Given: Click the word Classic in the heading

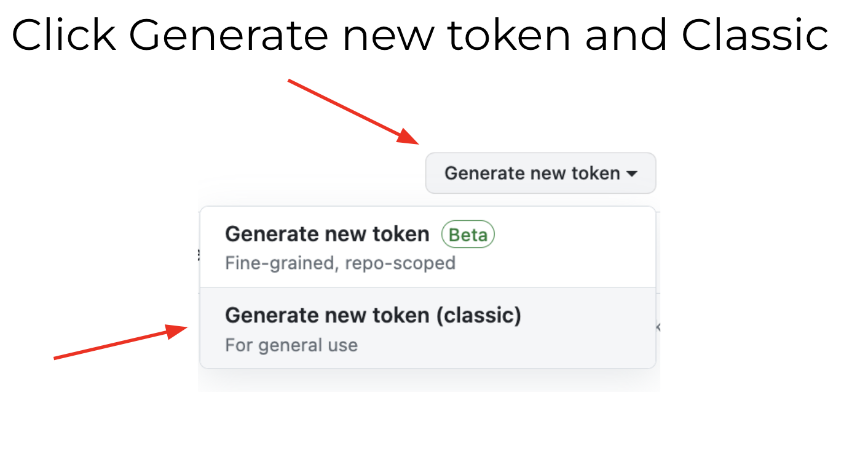Looking at the screenshot, I should click(757, 34).
